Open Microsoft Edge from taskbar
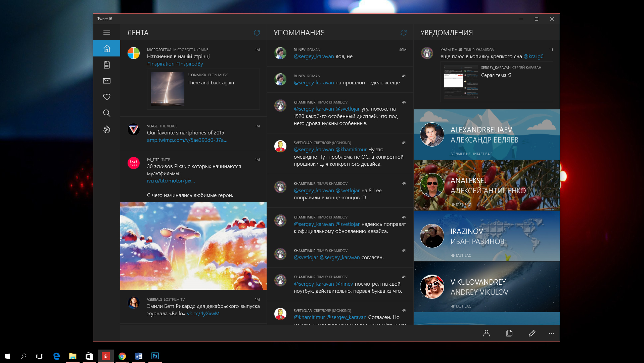This screenshot has width=644, height=363. [x=56, y=356]
